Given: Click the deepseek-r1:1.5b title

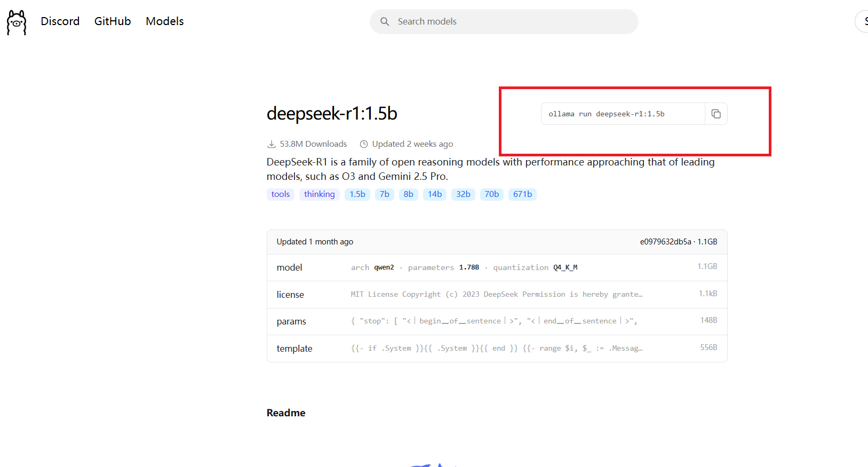Looking at the screenshot, I should 332,113.
